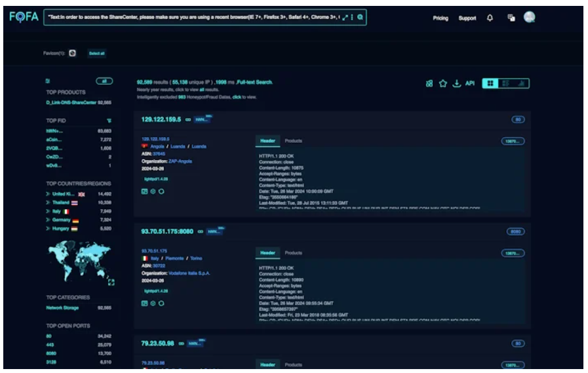Click the link icon next to 129.122.159.5

click(188, 119)
